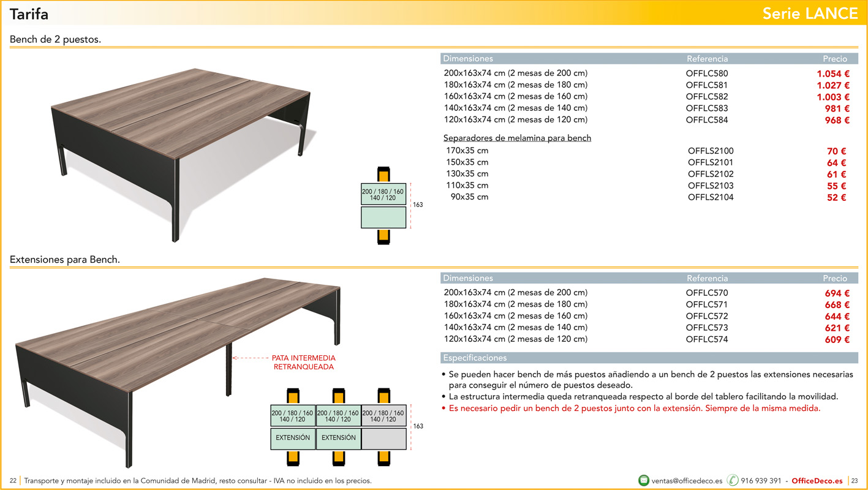This screenshot has height=490, width=868.
Task: Select reference code OFFLC580
Action: tap(707, 73)
